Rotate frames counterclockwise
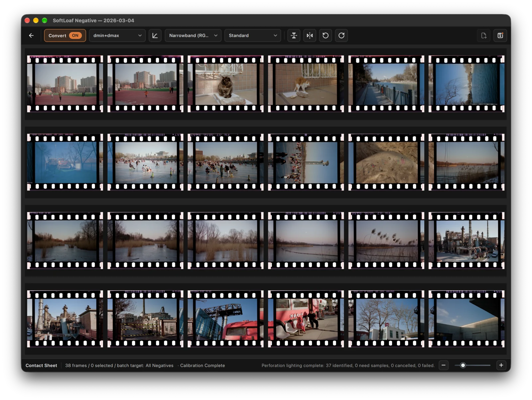 coord(326,36)
